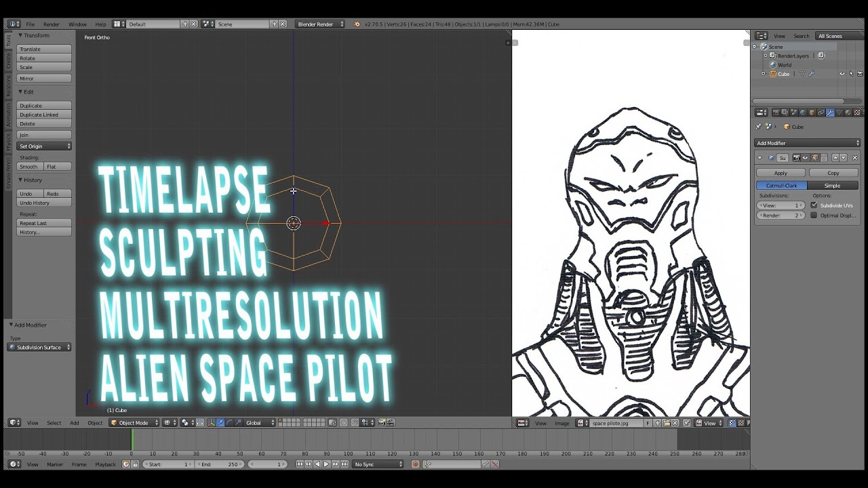868x488 pixels.
Task: Select the Simple subdivision type
Action: 833,186
